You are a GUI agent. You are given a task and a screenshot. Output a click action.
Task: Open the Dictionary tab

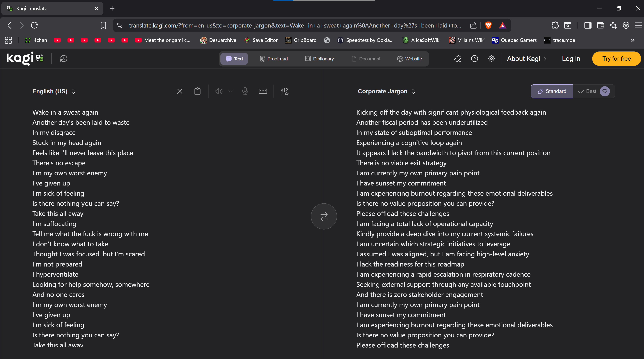point(320,59)
